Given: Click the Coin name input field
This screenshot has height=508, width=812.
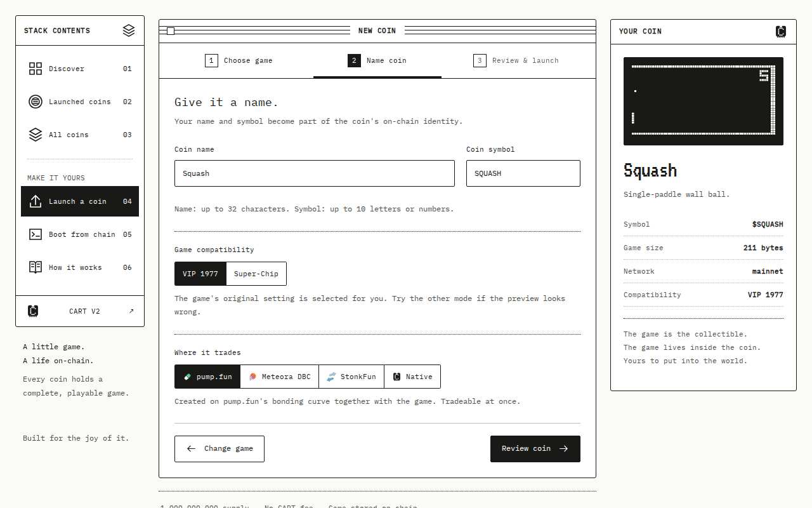Looking at the screenshot, I should (315, 173).
